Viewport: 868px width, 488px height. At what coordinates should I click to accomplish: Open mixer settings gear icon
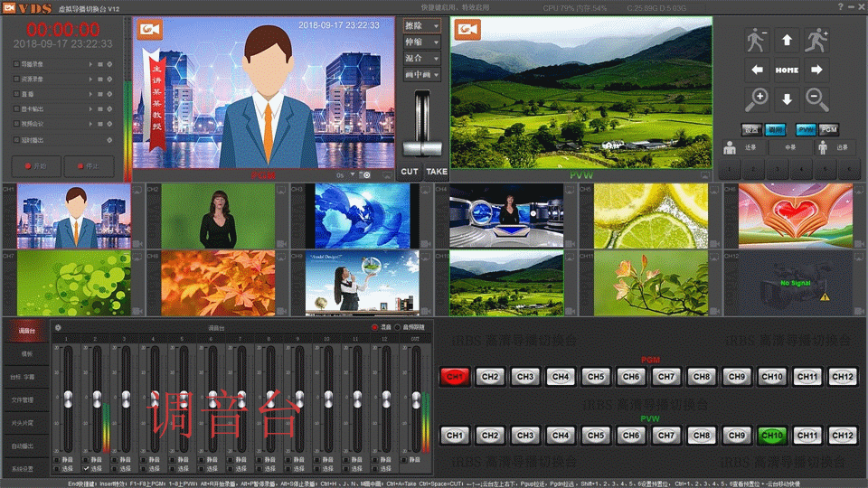59,327
